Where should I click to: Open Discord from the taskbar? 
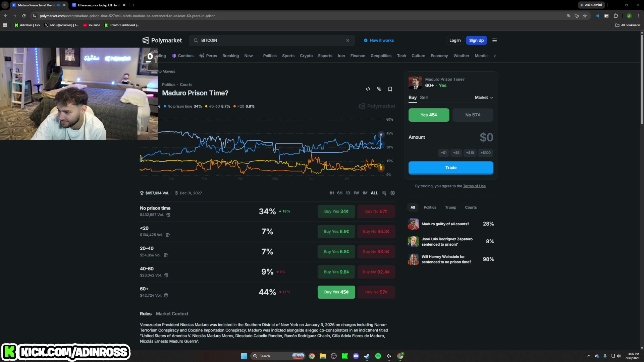[356, 356]
